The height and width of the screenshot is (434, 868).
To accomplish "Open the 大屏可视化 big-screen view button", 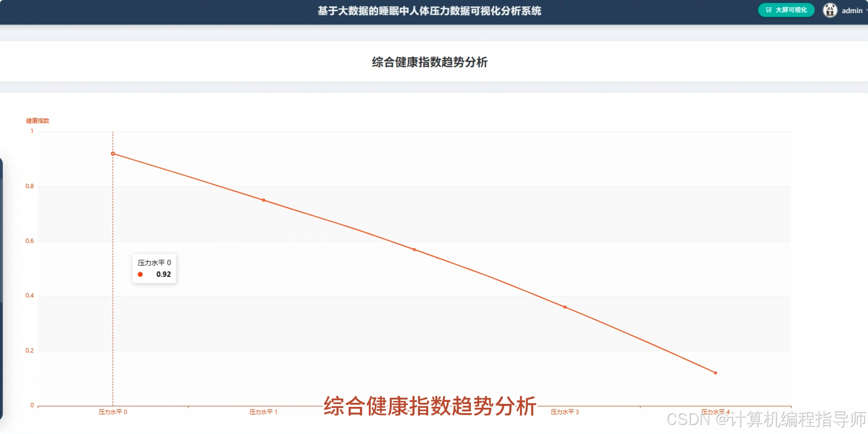I will pos(786,10).
